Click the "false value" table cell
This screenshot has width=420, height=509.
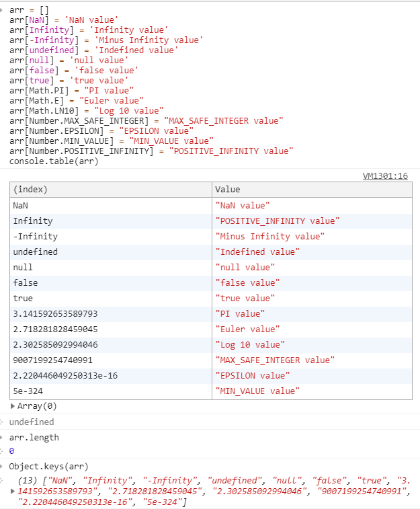(312, 283)
